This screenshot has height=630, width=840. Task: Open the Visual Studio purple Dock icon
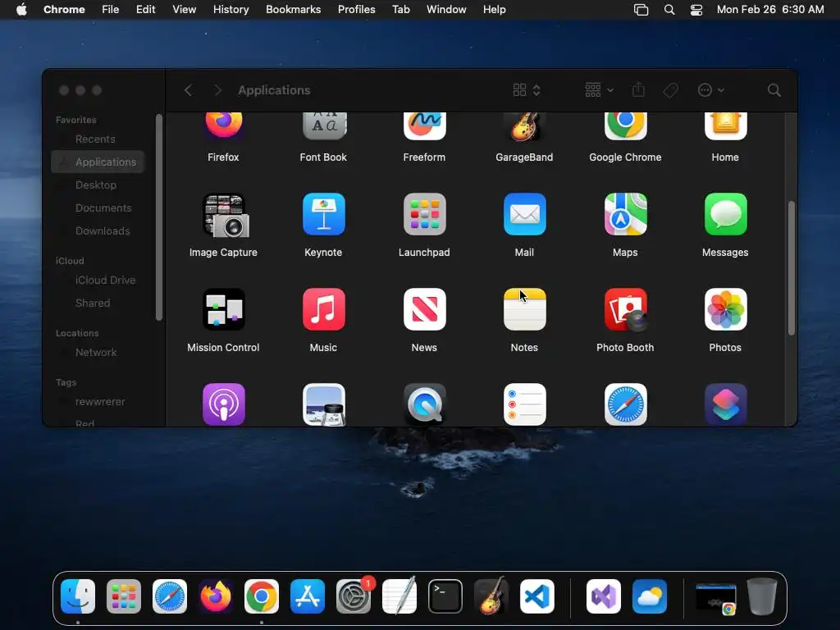pyautogui.click(x=604, y=596)
